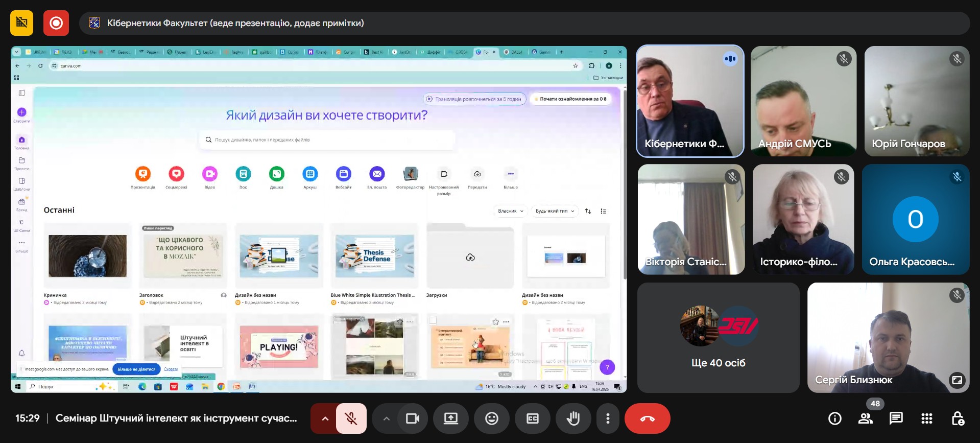Open the 'Ще 40 осіб' participants tile
The image size is (980, 443).
tap(718, 338)
